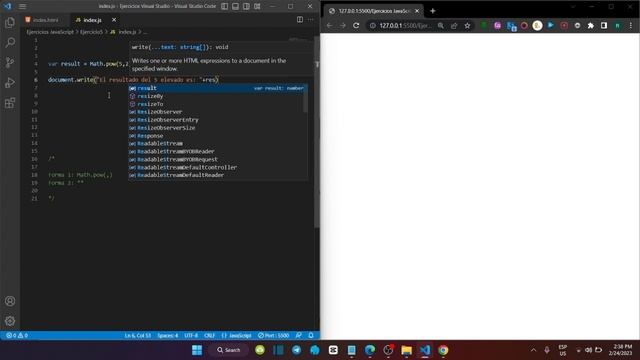The image size is (640, 360).
Task: Open the Source Control view
Action: click(10, 62)
